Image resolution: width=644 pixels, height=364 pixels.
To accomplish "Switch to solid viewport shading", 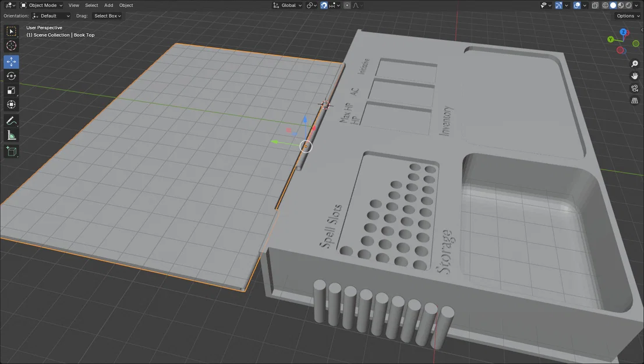I will [x=613, y=5].
